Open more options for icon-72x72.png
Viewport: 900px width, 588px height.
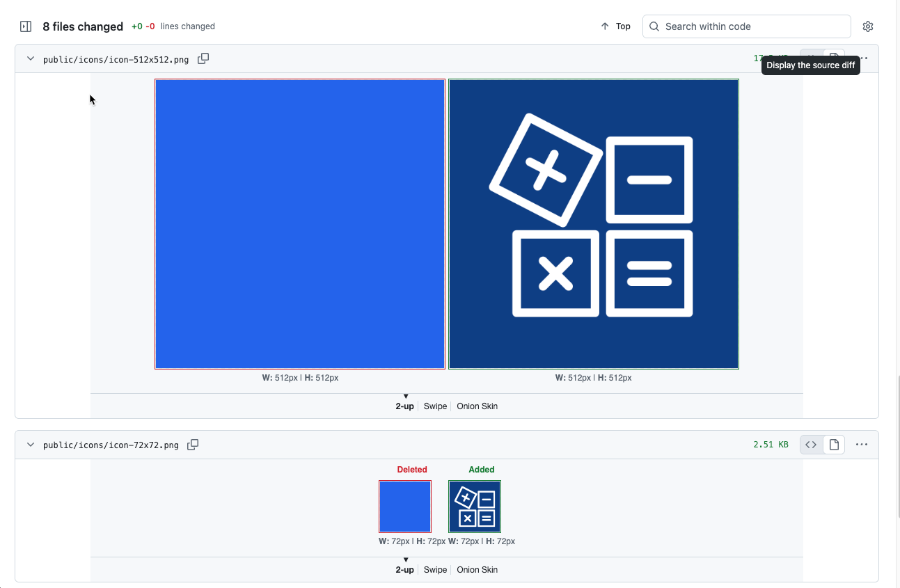click(862, 445)
